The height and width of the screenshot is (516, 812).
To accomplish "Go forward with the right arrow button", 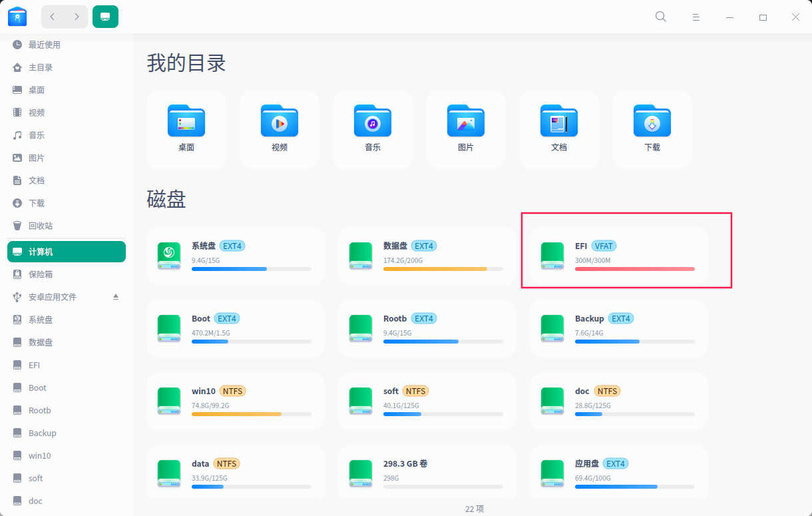I will coord(77,17).
